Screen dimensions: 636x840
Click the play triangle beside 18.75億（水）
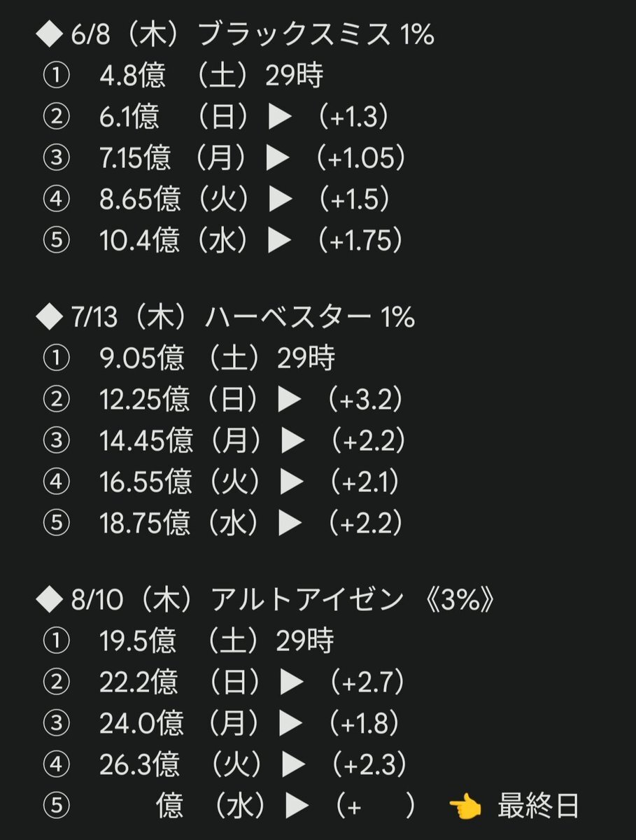tap(290, 523)
